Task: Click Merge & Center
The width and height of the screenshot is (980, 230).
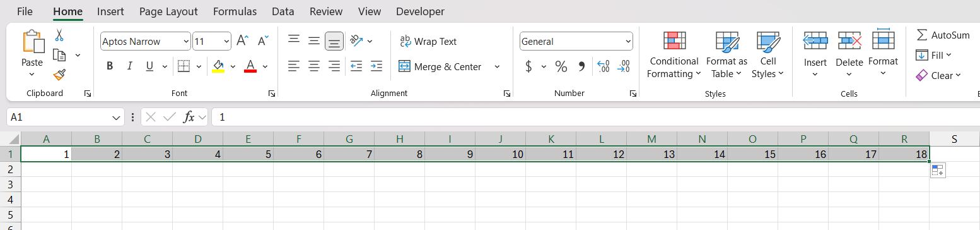Action: [440, 66]
